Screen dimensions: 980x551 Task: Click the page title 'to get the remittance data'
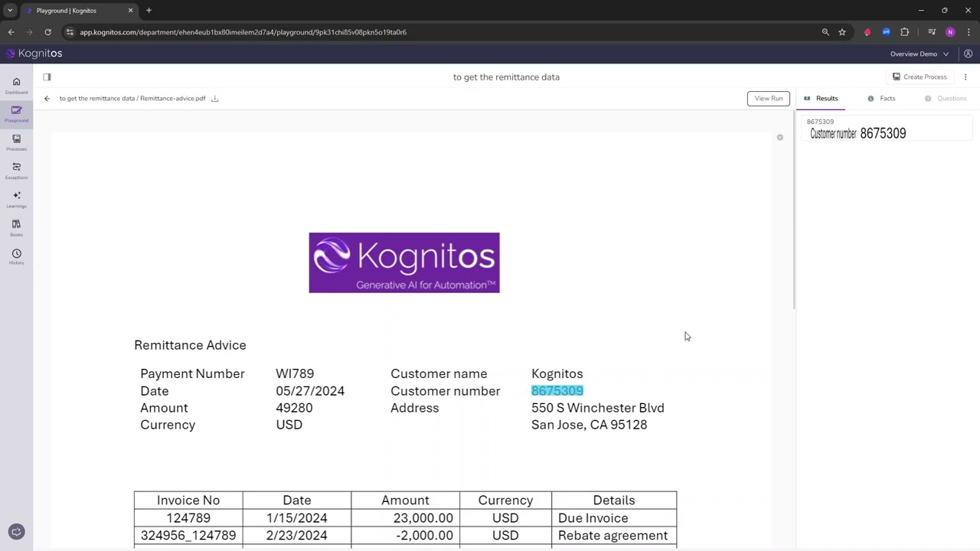[506, 77]
